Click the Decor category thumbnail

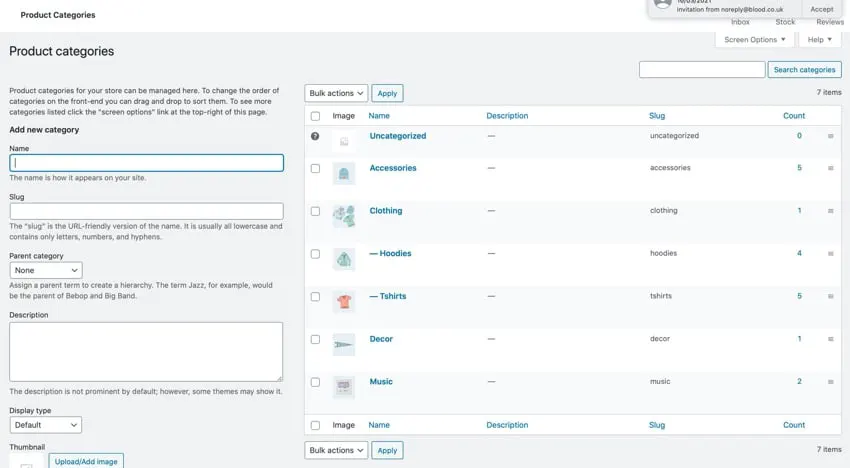point(344,345)
